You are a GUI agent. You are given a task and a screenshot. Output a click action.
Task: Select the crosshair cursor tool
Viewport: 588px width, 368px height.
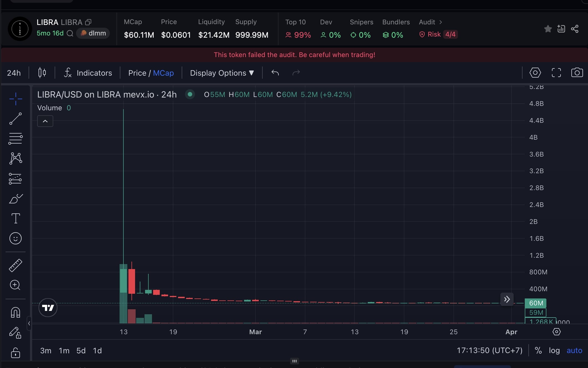point(16,99)
